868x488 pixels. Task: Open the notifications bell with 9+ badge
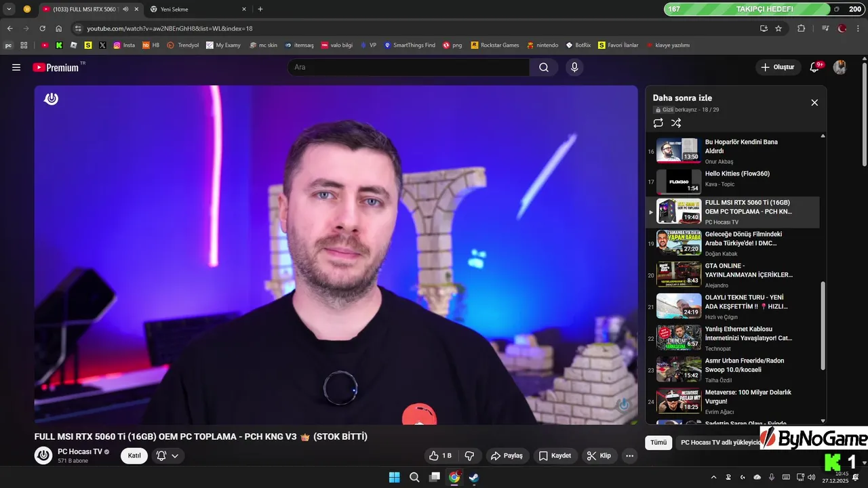[815, 67]
